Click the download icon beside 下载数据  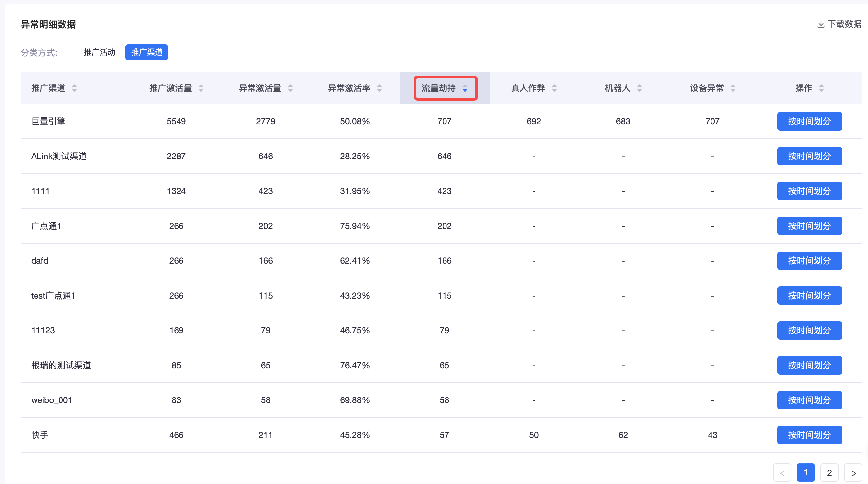(821, 24)
